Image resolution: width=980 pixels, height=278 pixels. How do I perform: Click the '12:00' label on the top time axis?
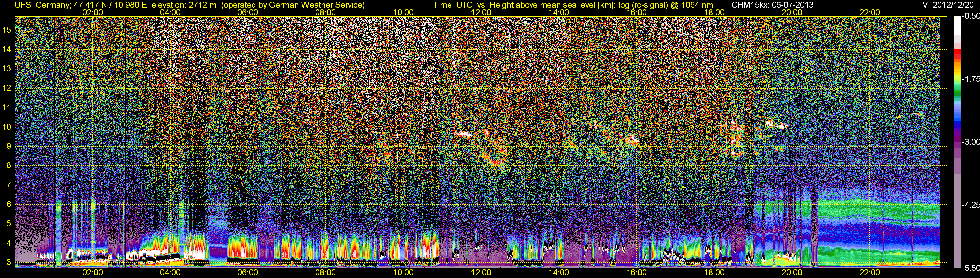[x=481, y=12]
